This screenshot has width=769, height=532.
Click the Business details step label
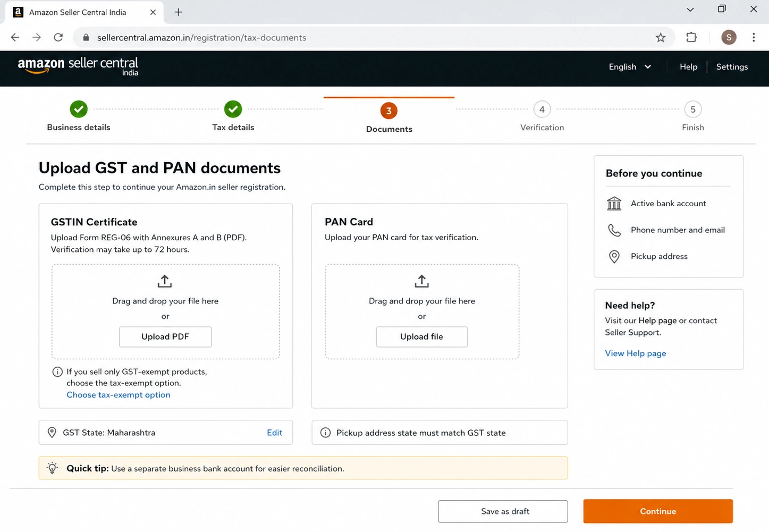click(79, 127)
